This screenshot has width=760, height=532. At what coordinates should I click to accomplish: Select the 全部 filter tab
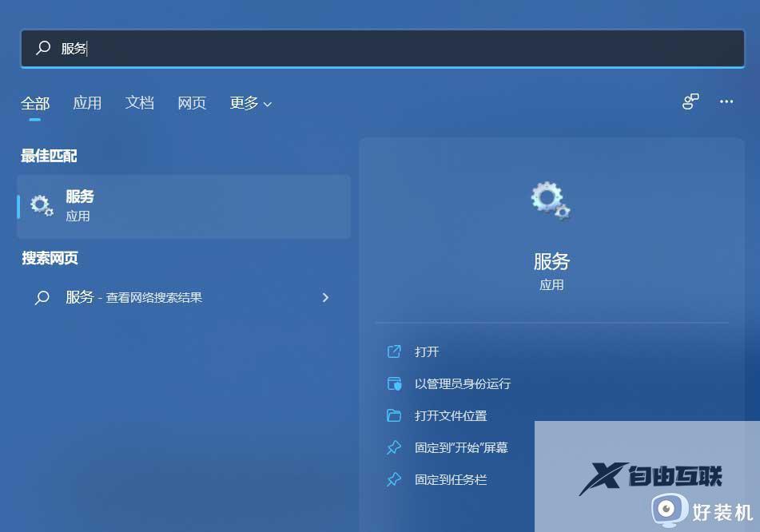(35, 103)
